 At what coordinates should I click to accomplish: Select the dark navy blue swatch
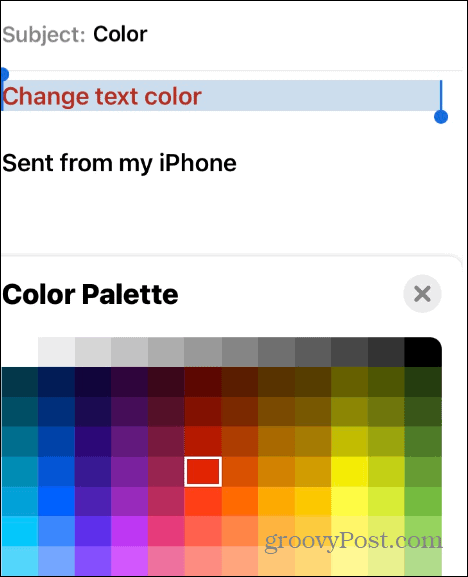pyautogui.click(x=56, y=382)
